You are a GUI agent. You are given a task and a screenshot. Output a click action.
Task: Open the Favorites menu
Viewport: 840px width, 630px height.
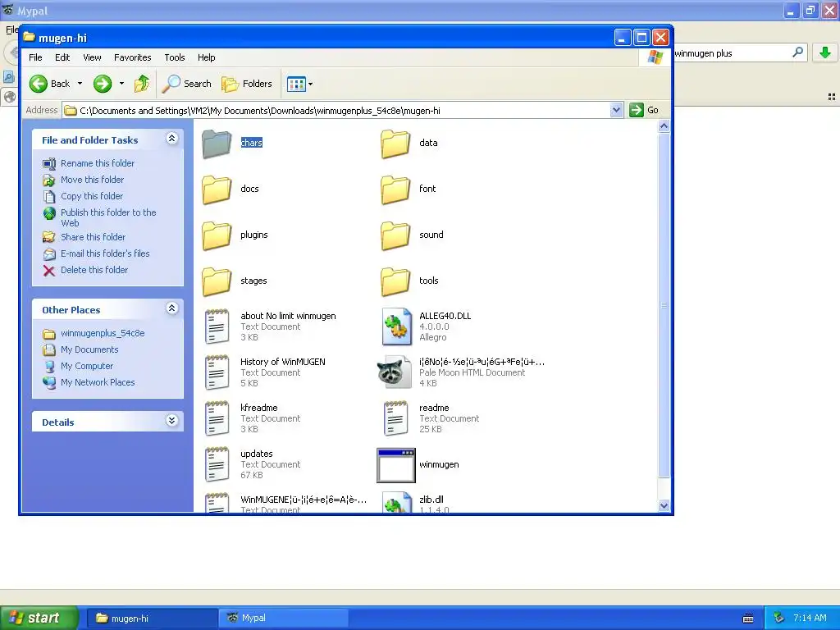[x=132, y=57]
